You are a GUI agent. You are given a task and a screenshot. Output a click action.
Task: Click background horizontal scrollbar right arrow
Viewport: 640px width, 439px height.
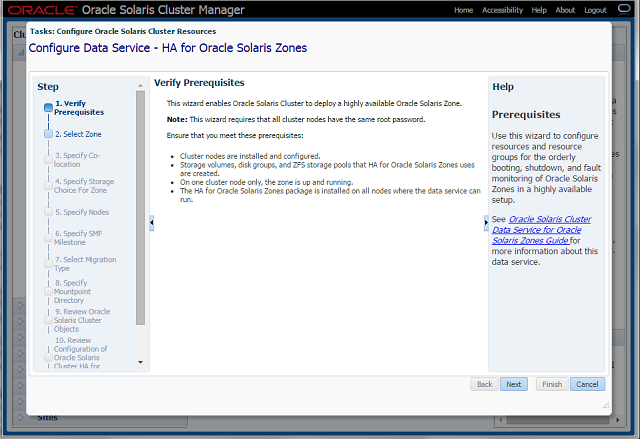coord(618,420)
